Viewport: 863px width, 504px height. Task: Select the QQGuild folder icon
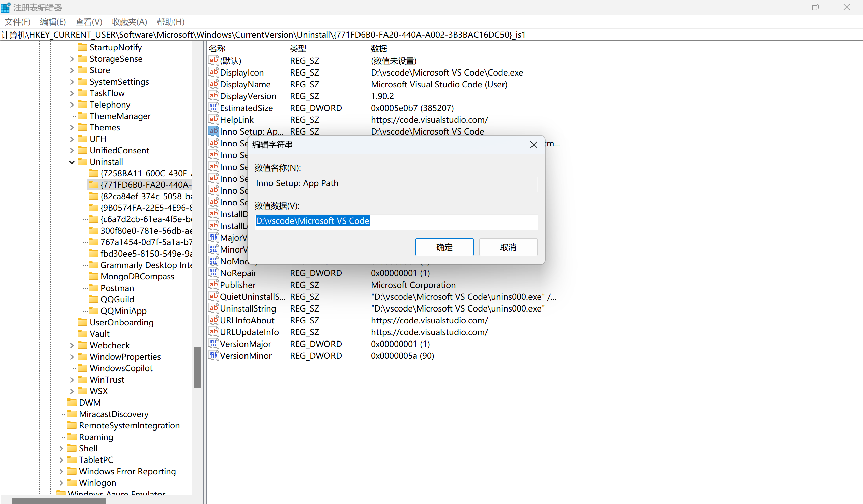point(93,299)
